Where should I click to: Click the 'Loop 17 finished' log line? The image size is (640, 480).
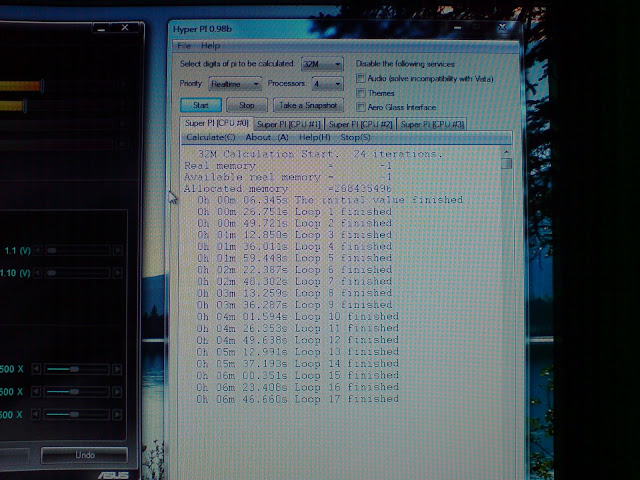[298, 399]
